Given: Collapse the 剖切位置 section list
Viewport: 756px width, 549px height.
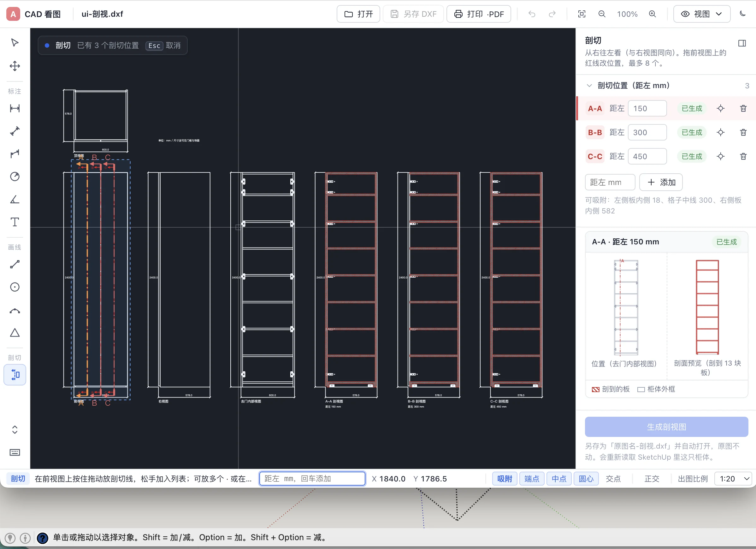Looking at the screenshot, I should coord(589,85).
